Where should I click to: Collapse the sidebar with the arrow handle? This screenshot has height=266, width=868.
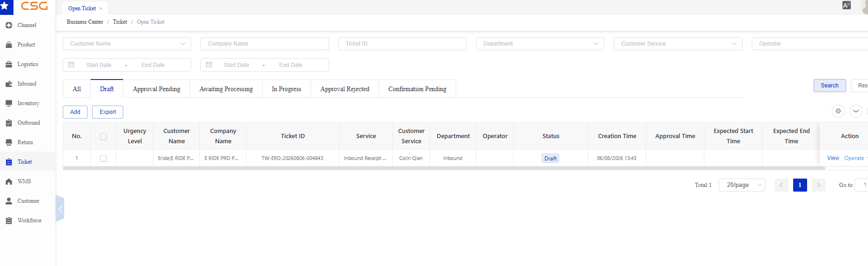point(60,209)
